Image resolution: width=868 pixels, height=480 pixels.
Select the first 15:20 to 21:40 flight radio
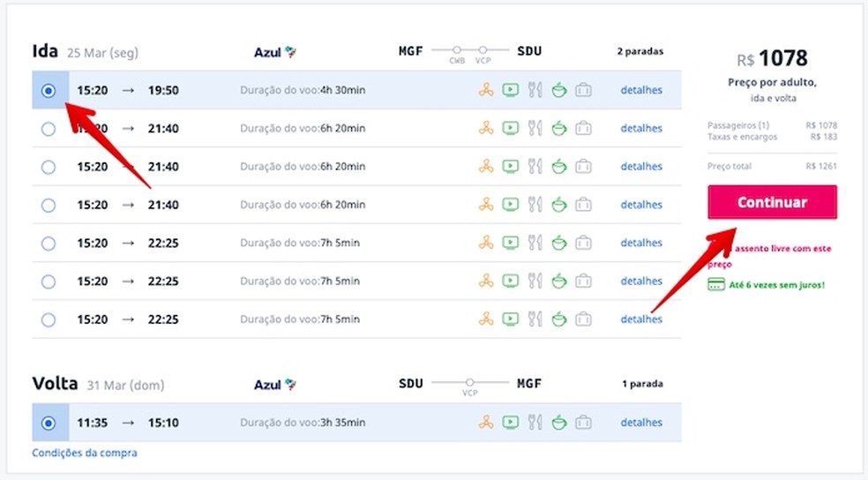(49, 129)
